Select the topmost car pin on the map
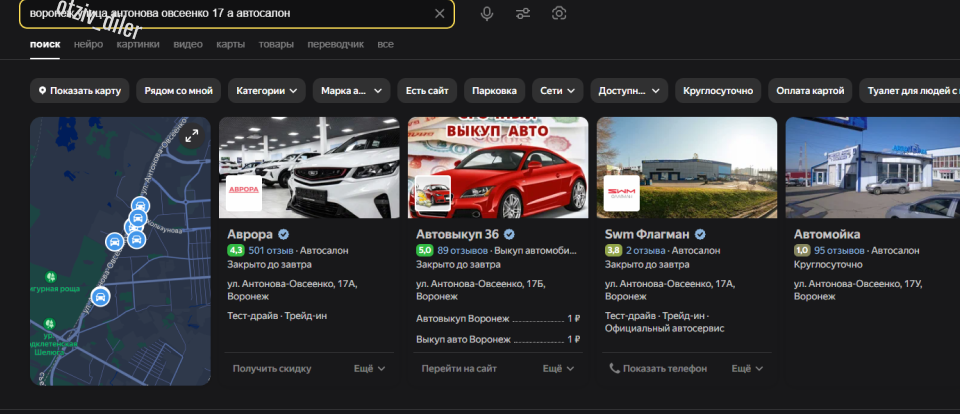This screenshot has height=414, width=960. coord(140,206)
